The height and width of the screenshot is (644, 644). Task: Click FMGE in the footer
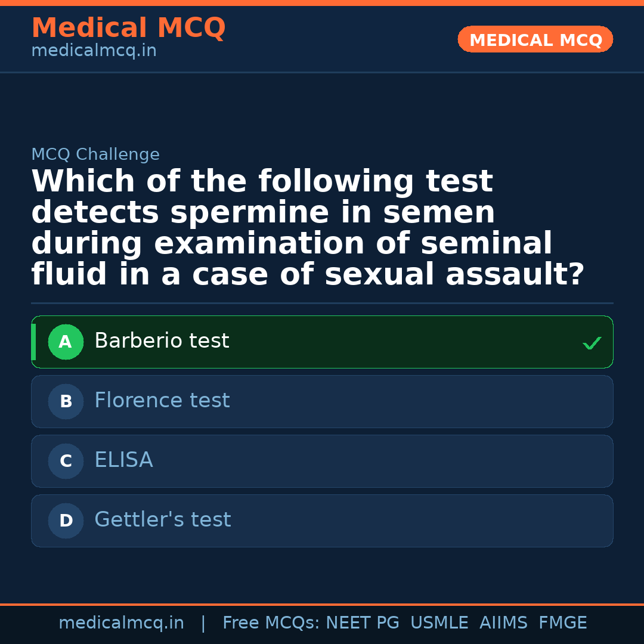pyautogui.click(x=563, y=623)
